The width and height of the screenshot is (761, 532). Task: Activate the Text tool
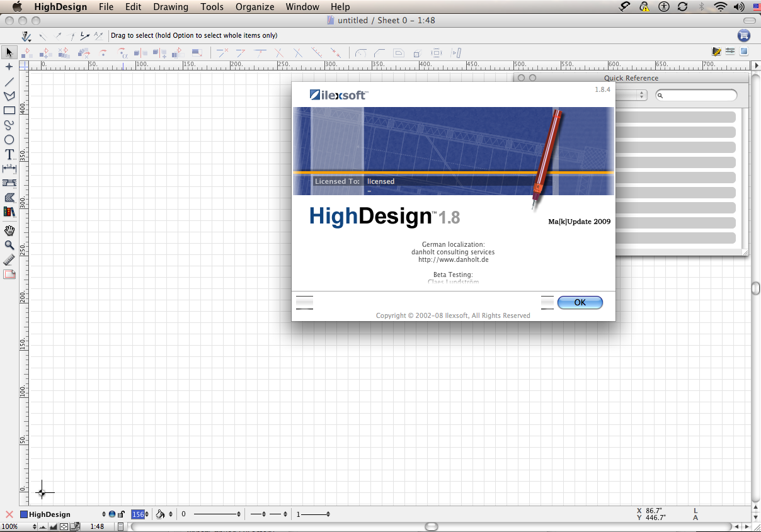coord(9,154)
